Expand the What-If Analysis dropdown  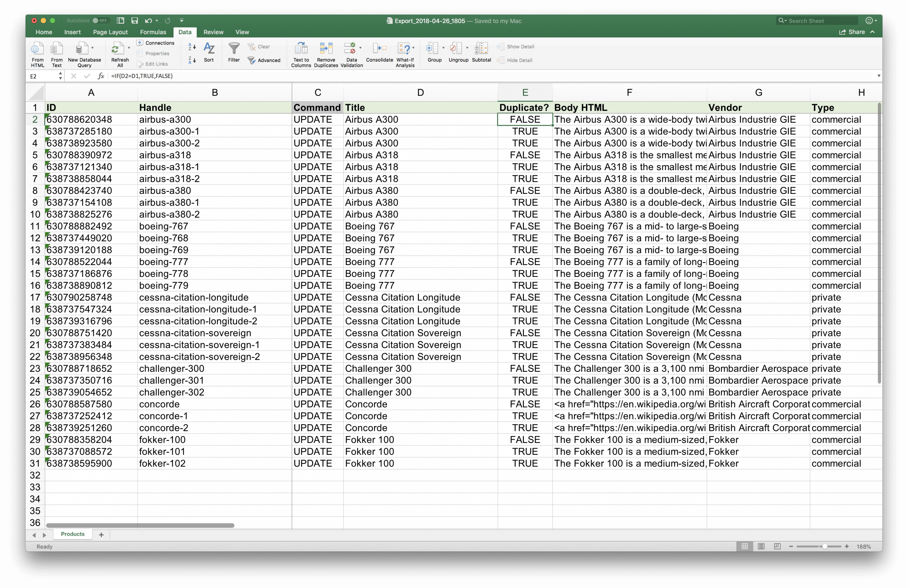[x=414, y=48]
